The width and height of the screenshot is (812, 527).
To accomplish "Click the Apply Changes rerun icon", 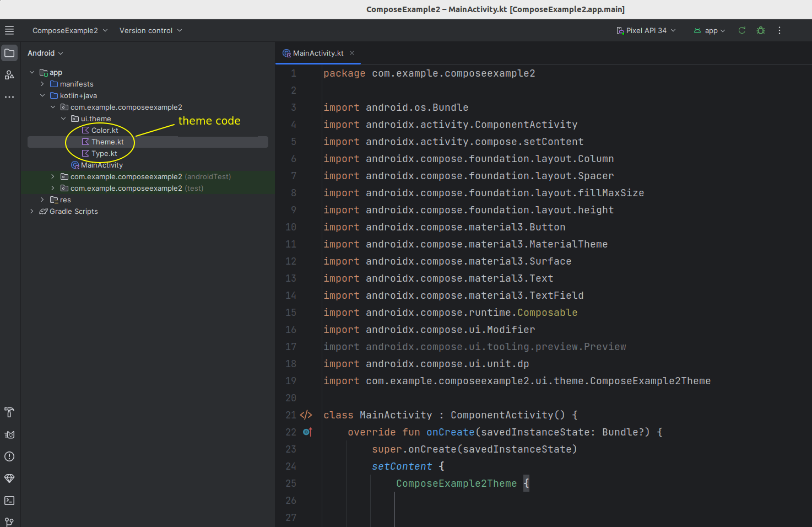I will 742,30.
